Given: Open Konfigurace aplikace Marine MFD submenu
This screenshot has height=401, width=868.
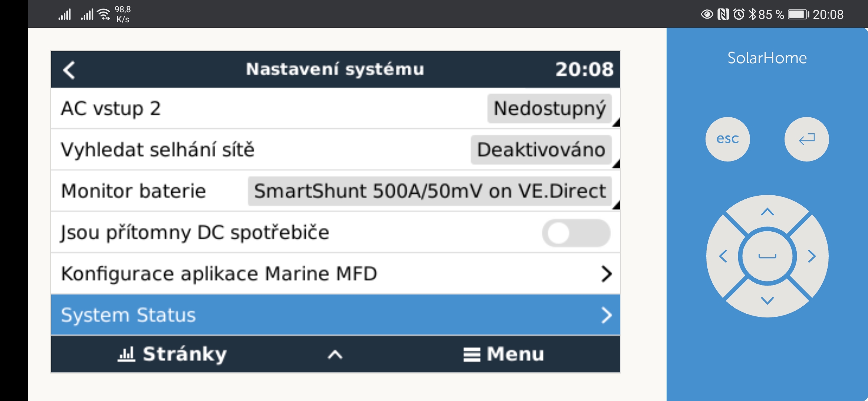Looking at the screenshot, I should [x=336, y=274].
